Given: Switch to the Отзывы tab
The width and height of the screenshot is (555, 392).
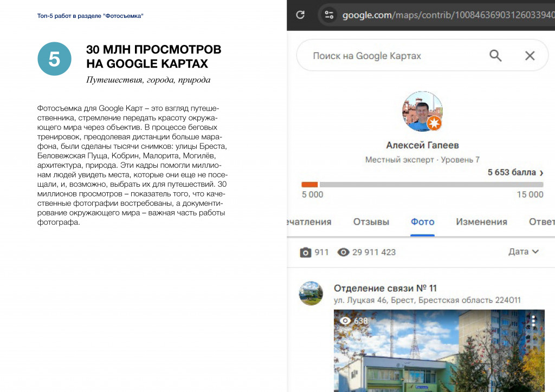Looking at the screenshot, I should pos(371,222).
